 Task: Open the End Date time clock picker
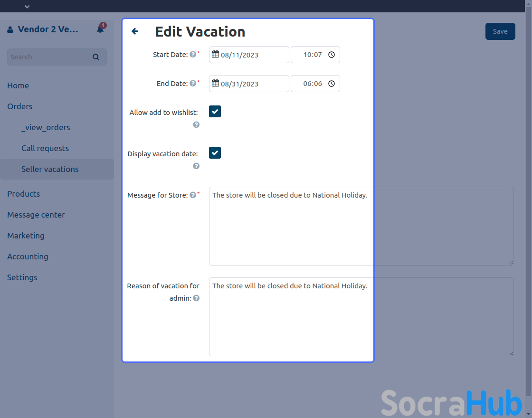[332, 84]
